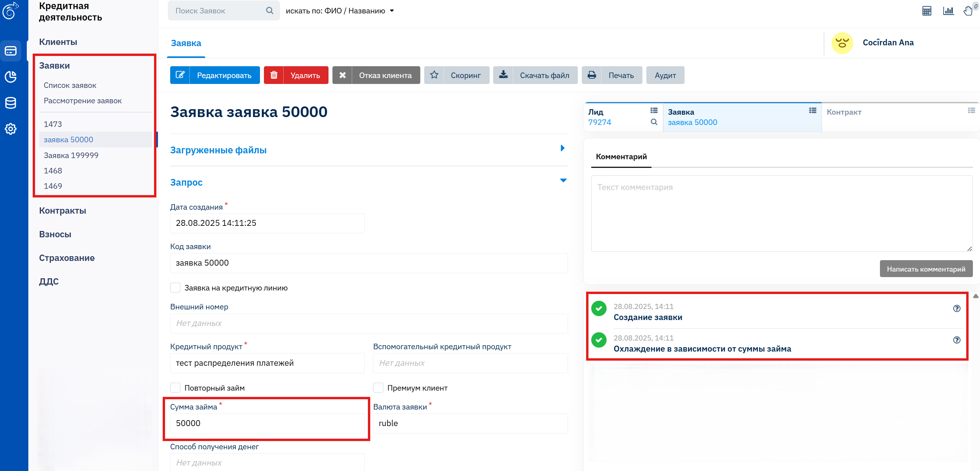The height and width of the screenshot is (471, 980).
Task: Open the settings gear sidebar icon
Action: click(11, 129)
